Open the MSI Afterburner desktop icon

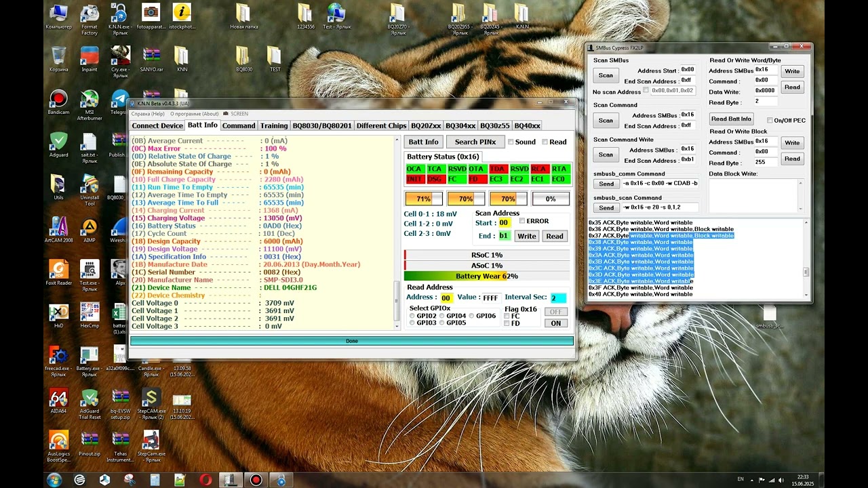[89, 105]
